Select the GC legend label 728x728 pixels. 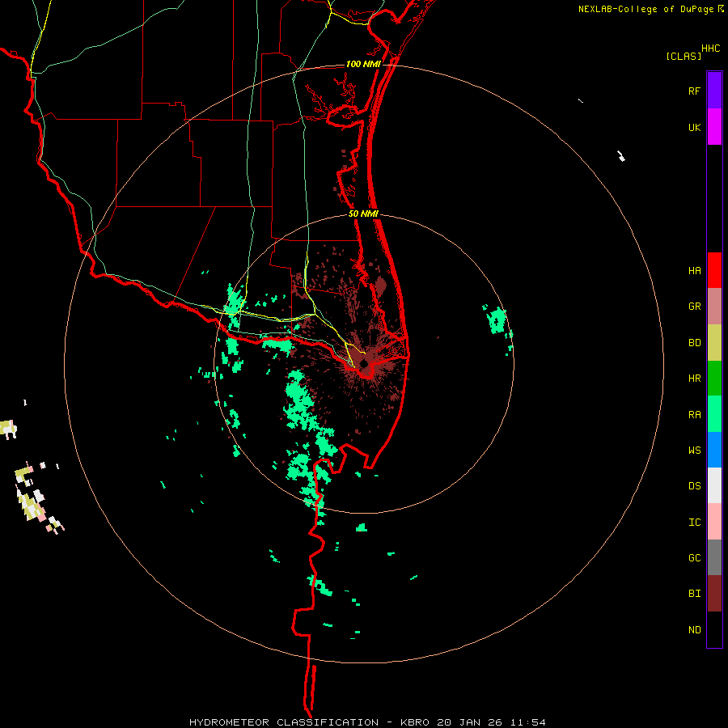point(694,558)
